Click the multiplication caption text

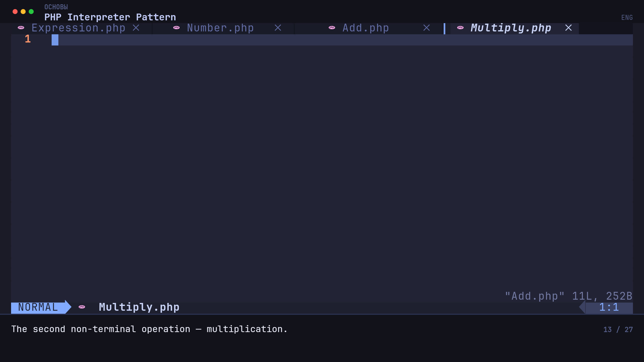coord(149,329)
